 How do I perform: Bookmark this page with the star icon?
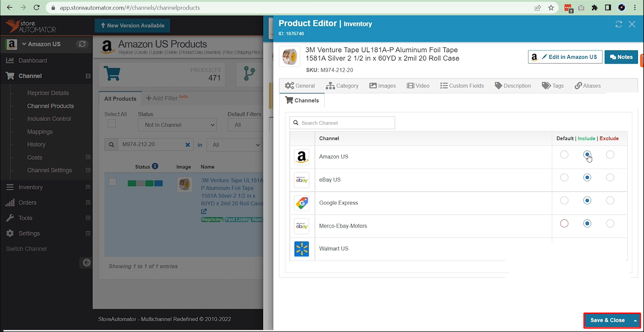coord(551,8)
